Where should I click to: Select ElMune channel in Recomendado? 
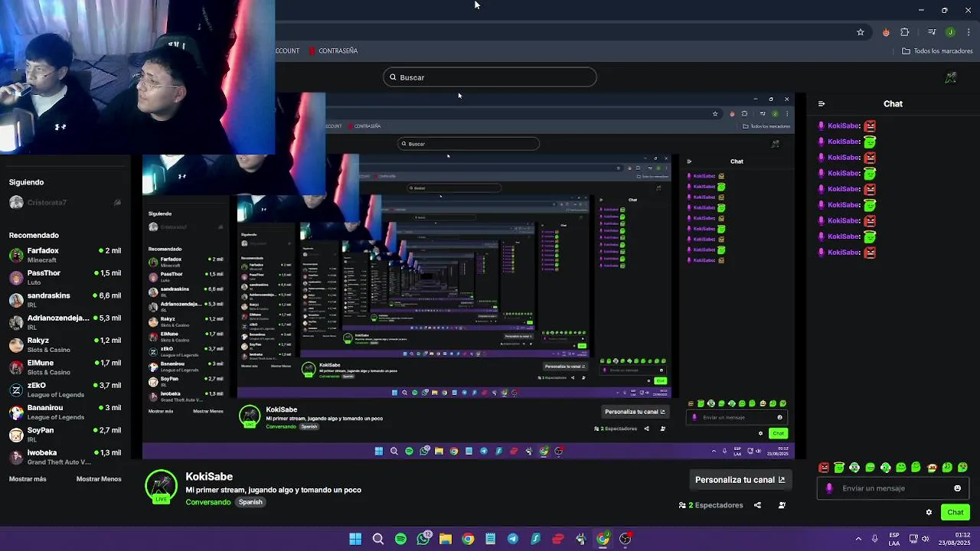65,367
